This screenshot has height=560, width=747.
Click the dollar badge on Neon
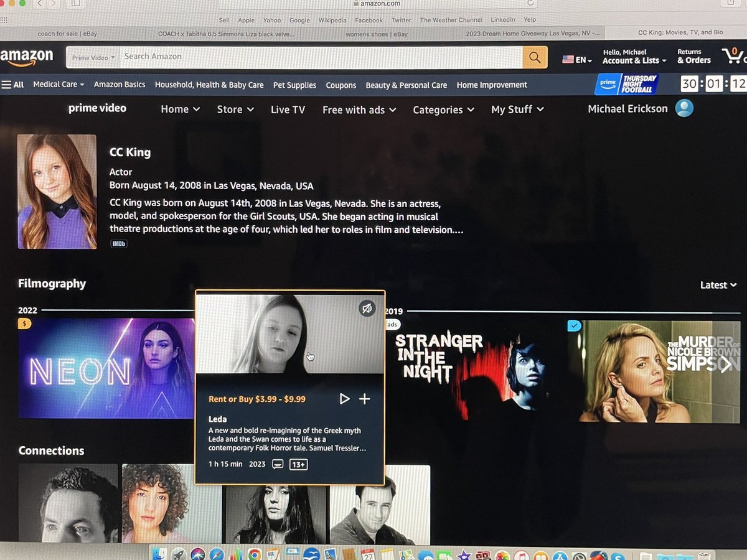[x=24, y=324]
